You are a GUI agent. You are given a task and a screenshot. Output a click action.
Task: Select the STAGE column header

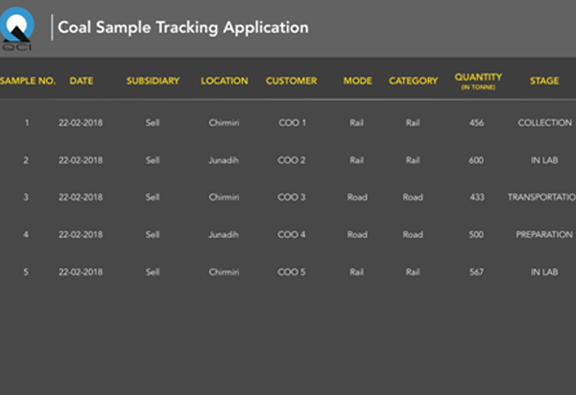click(x=544, y=81)
